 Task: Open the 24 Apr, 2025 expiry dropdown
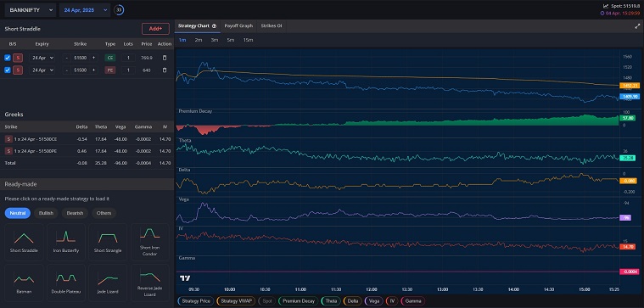(85, 10)
